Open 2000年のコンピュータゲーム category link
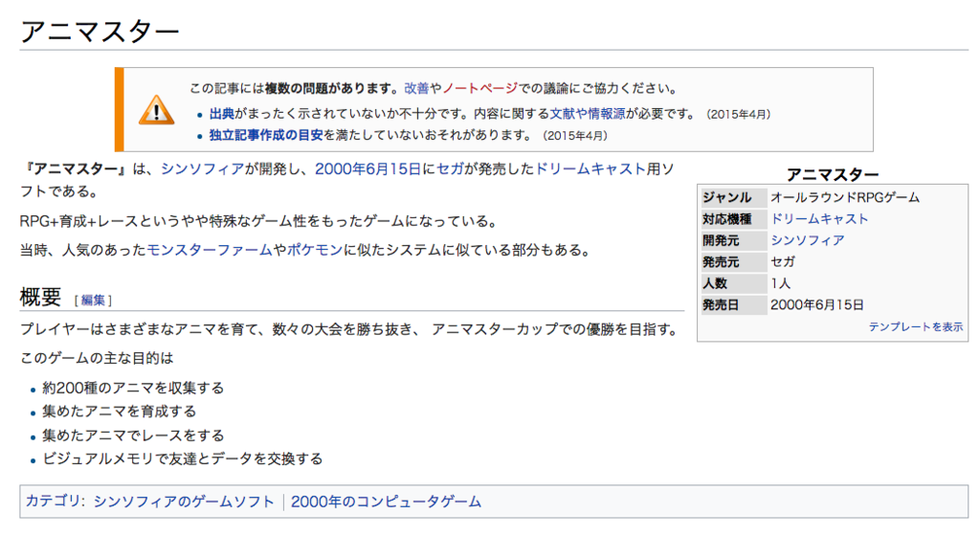980x536 pixels. (387, 502)
